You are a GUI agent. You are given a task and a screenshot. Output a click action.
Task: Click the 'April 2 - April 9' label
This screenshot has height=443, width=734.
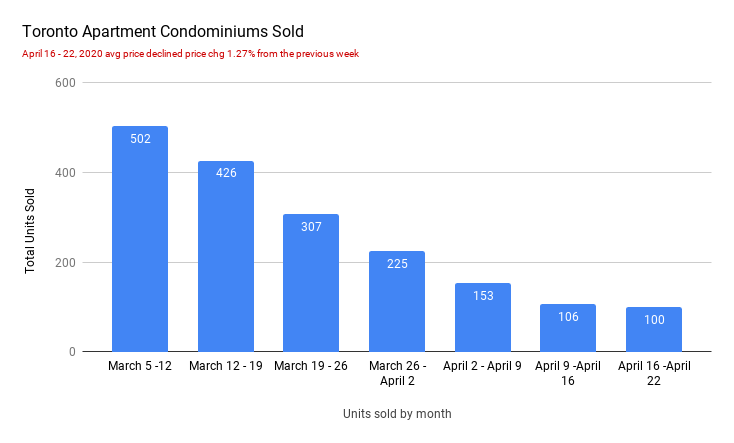click(483, 366)
